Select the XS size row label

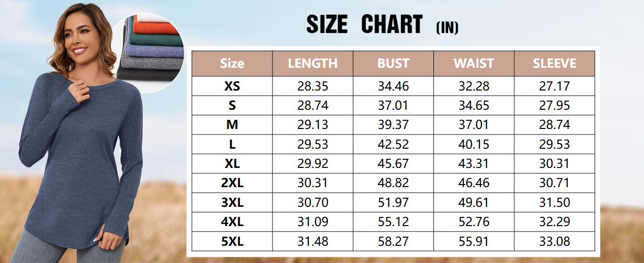[232, 86]
